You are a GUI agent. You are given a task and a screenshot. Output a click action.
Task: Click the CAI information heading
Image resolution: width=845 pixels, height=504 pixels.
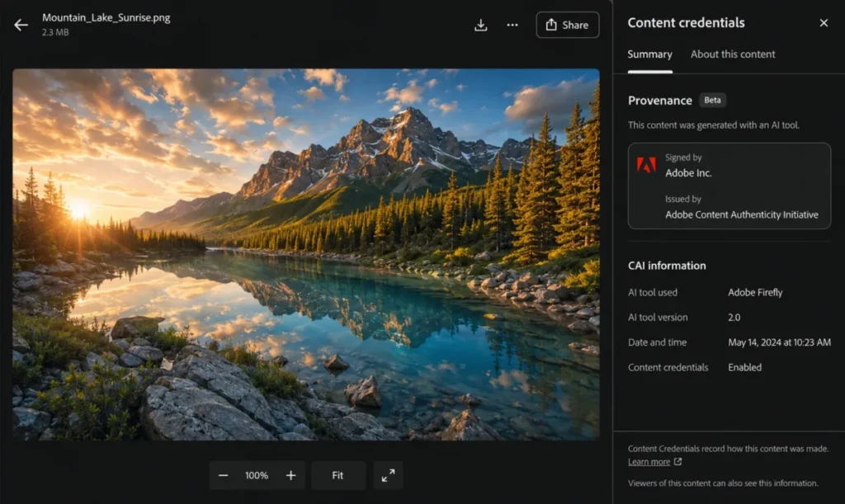(667, 266)
